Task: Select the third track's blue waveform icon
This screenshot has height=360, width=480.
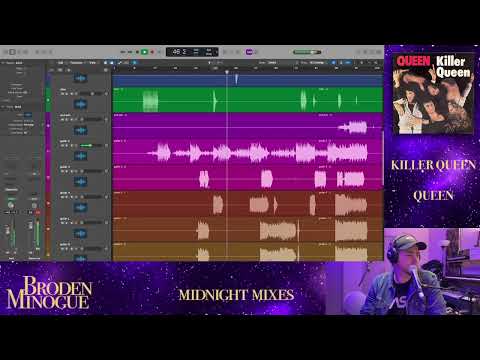Action: click(80, 130)
